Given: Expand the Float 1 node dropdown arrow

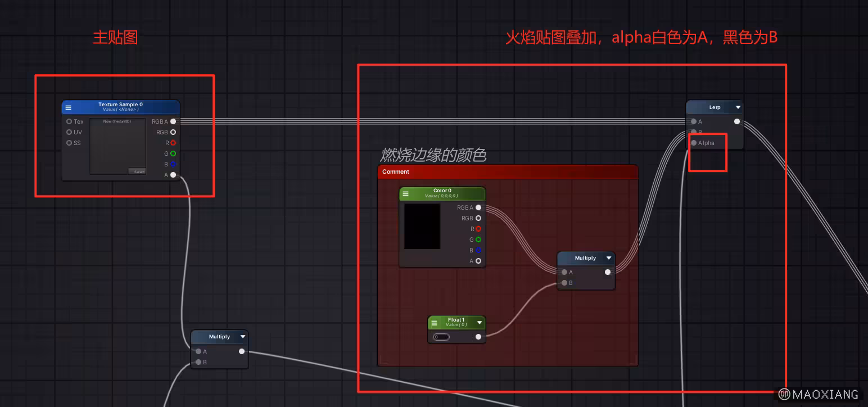Looking at the screenshot, I should coord(479,323).
